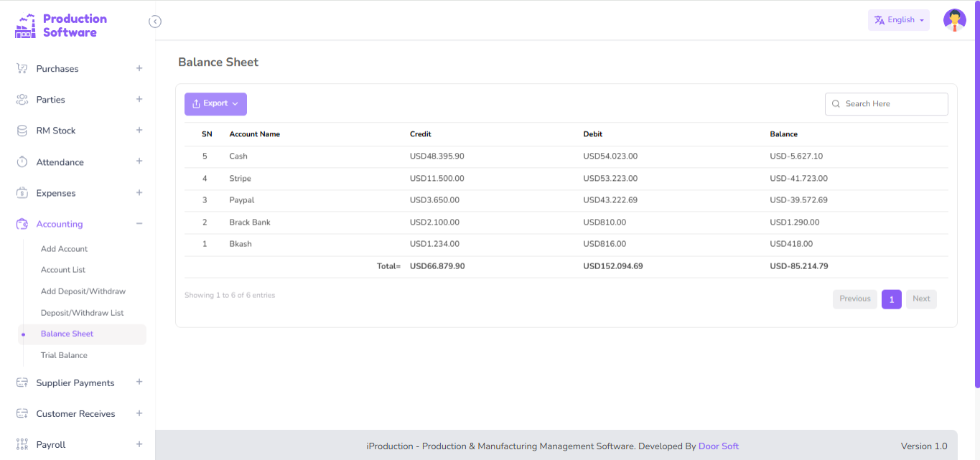Click the Door Soft link in footer
The width and height of the screenshot is (980, 460).
click(719, 446)
